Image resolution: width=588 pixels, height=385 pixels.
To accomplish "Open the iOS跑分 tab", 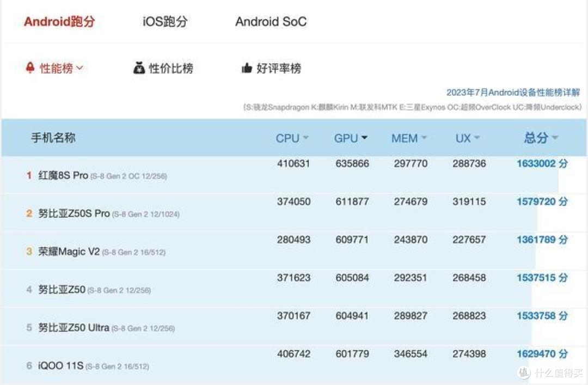I will coord(165,21).
